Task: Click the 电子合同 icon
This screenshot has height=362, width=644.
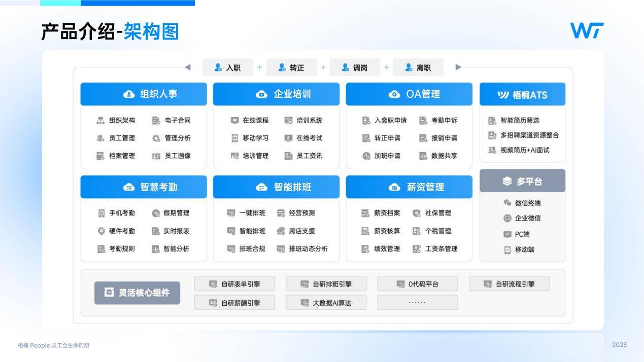Action: pos(156,121)
